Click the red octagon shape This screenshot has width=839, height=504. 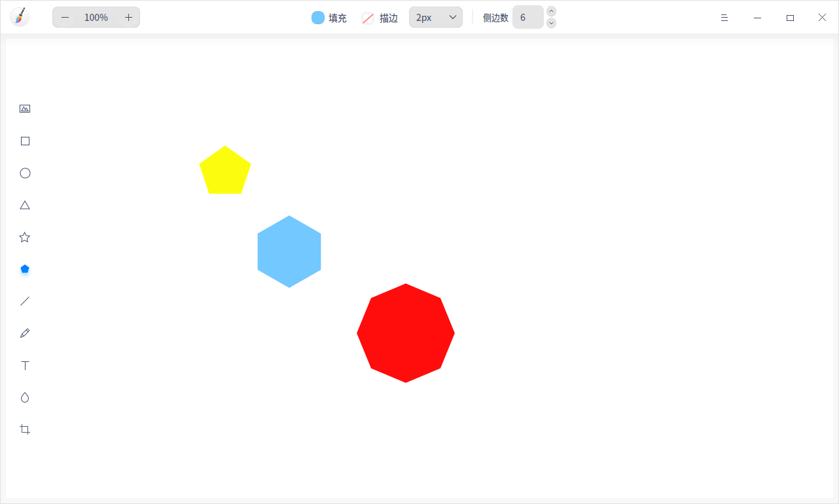click(x=406, y=333)
